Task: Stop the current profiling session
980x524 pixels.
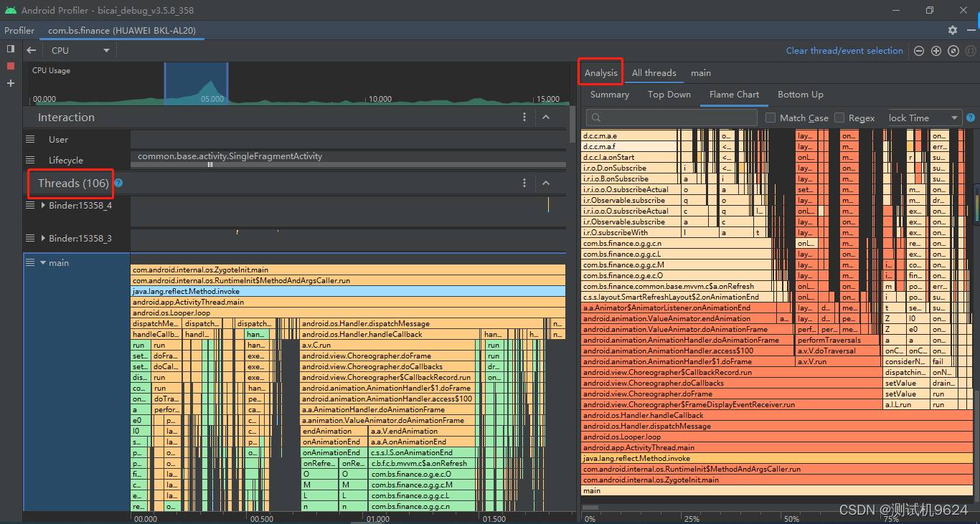Action: [x=11, y=66]
